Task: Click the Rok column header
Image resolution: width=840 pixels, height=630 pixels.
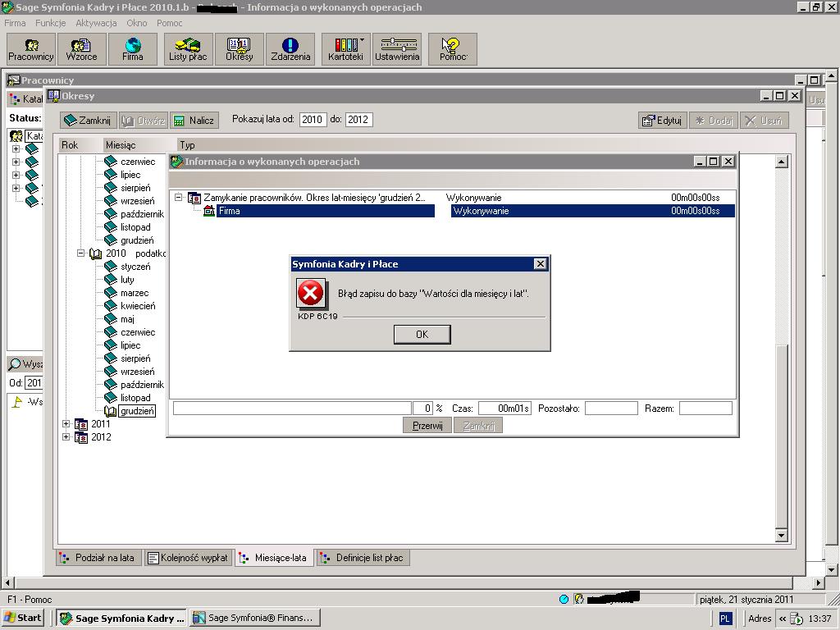Action: pos(80,144)
